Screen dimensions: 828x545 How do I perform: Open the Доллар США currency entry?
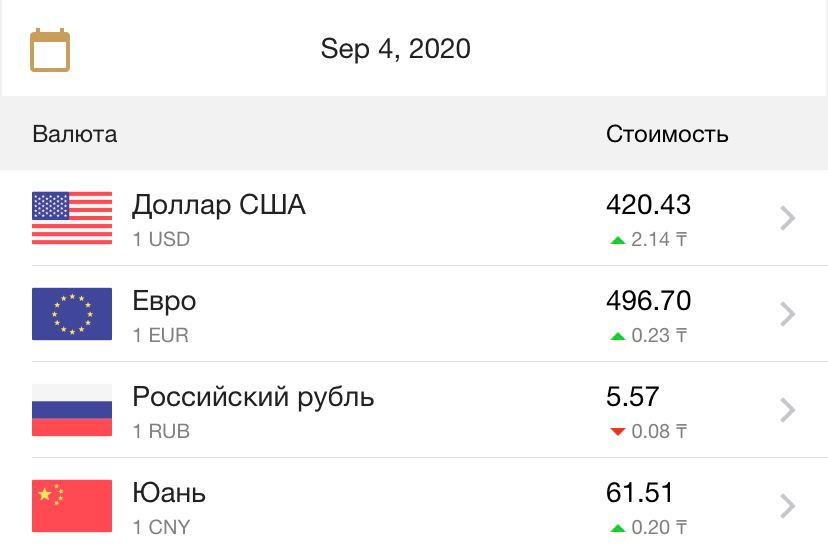(x=414, y=218)
